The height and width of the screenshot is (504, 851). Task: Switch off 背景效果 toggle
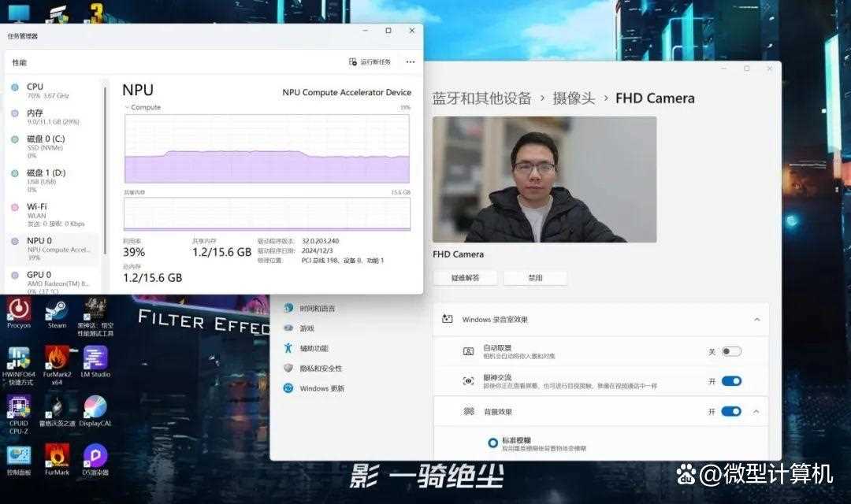731,411
